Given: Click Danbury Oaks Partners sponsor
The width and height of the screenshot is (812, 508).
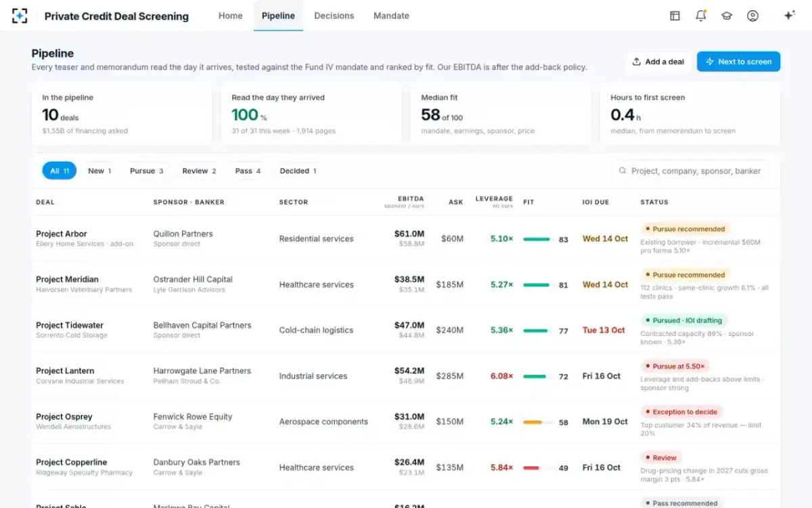Looking at the screenshot, I should [x=196, y=462].
